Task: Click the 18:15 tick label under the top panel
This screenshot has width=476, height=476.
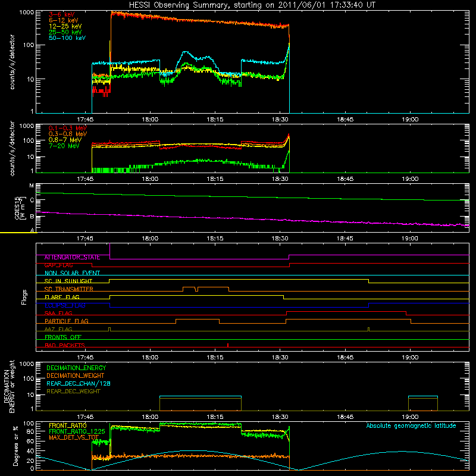Action: pos(215,120)
